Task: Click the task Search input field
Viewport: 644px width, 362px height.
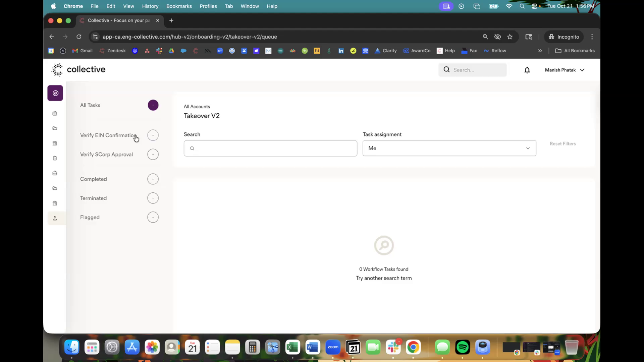Action: [x=270, y=148]
